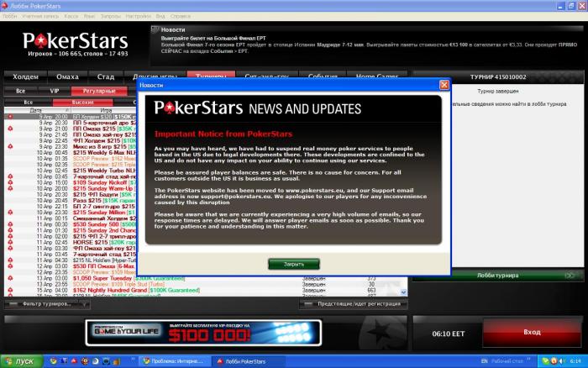The image size is (588, 368).
Task: Click the ТУРНИР 415010002 panel header
Action: (498, 77)
